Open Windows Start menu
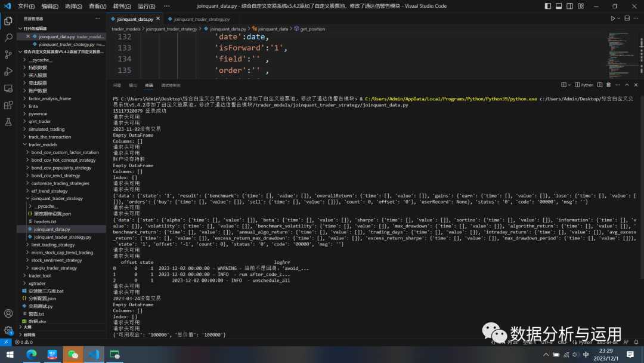Viewport: 644px width, 363px height. click(10, 355)
